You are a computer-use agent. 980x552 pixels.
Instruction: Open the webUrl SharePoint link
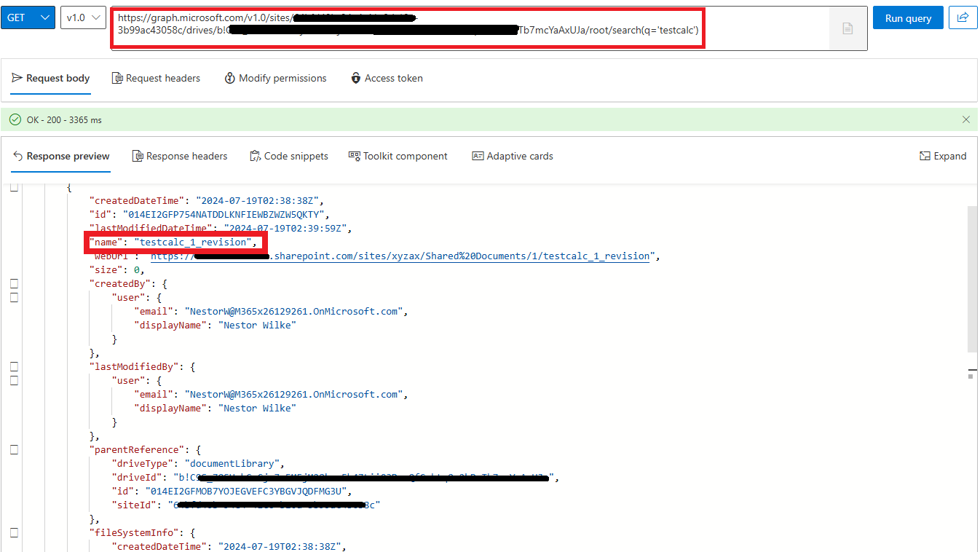tap(400, 256)
